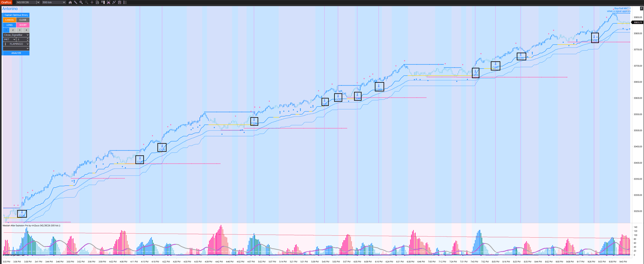Select quantity preset 2
The width and height of the screenshot is (644, 264).
pyautogui.click(x=13, y=30)
